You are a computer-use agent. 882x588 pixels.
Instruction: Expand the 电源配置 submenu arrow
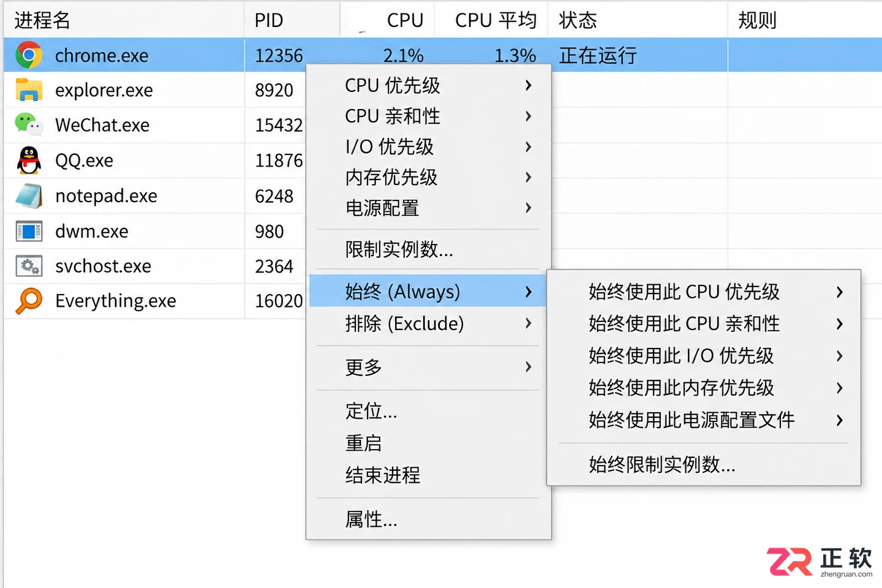[528, 208]
